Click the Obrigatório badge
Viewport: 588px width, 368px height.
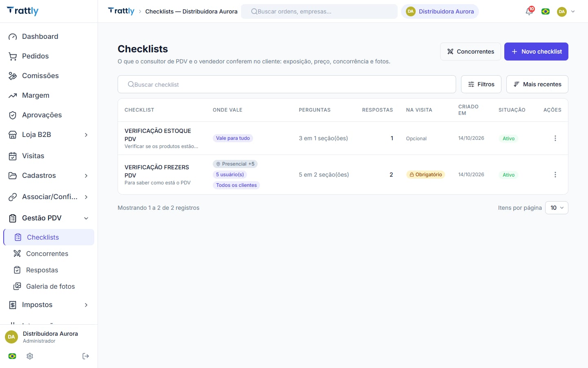click(425, 175)
